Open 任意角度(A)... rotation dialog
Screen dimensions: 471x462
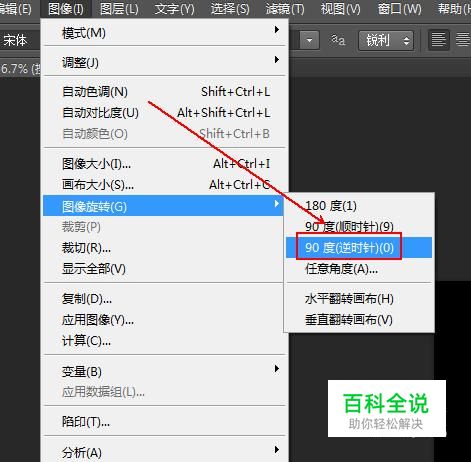359,268
